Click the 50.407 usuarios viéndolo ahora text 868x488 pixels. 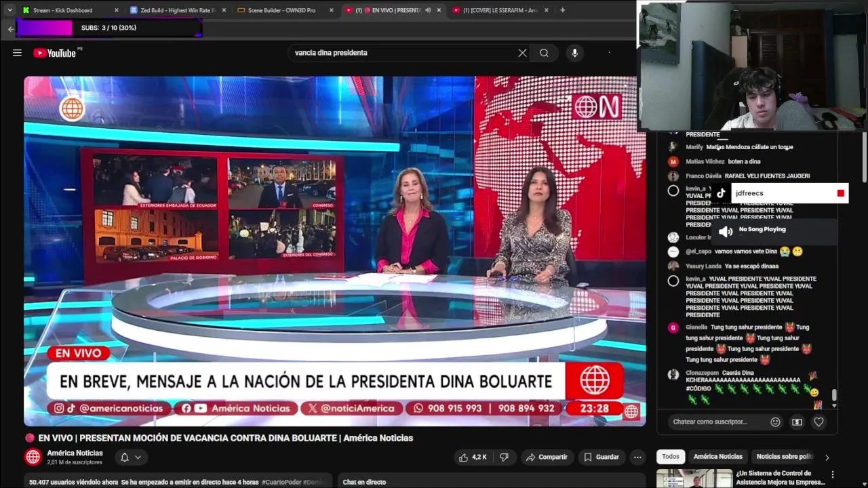click(x=73, y=482)
